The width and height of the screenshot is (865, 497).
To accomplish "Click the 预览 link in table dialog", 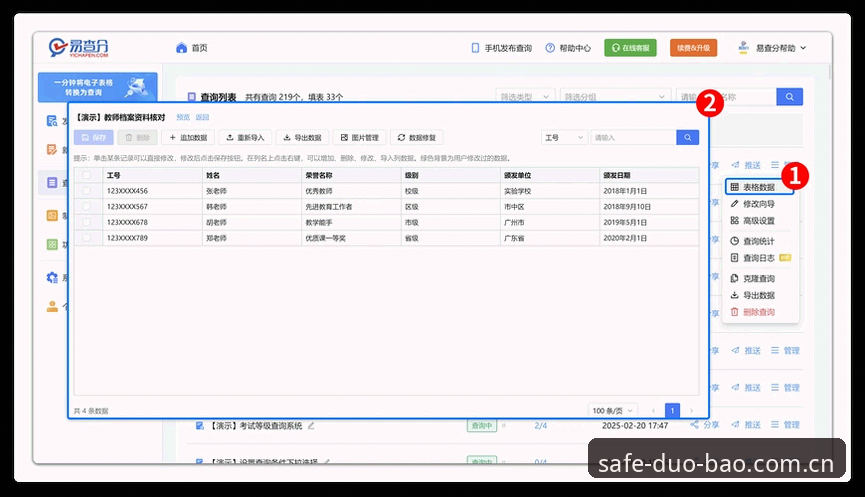I will [x=183, y=117].
